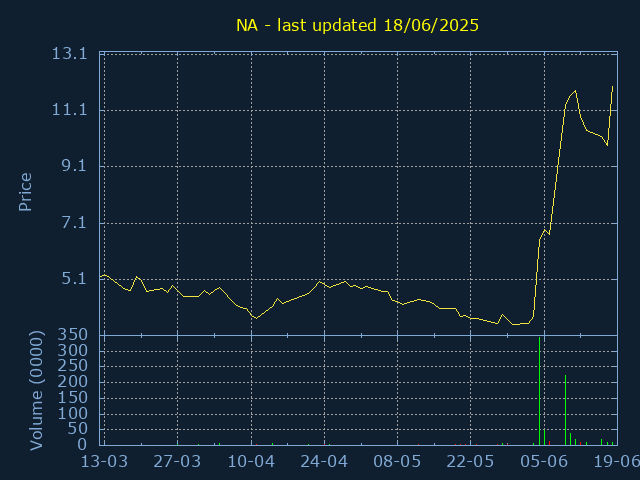Click the 350 volume axis label

point(73,335)
